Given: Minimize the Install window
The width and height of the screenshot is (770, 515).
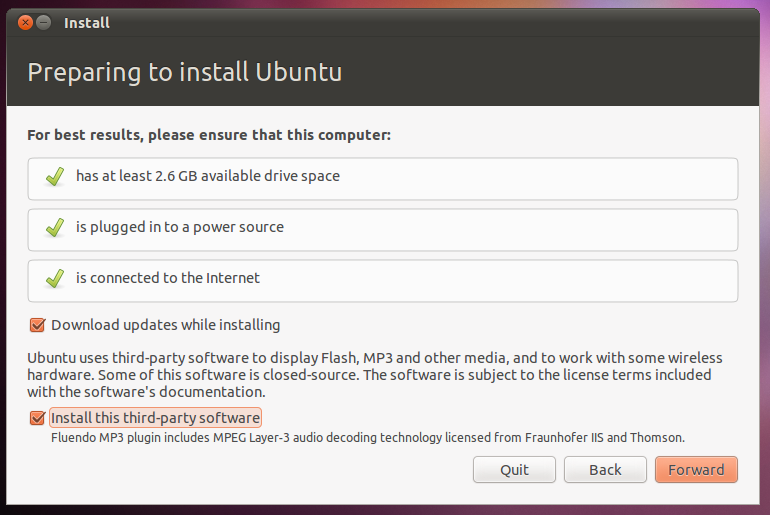Looking at the screenshot, I should tap(44, 22).
